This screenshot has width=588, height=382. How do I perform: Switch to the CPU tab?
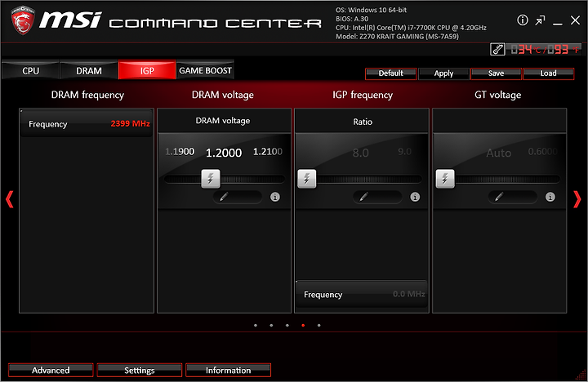(x=31, y=70)
